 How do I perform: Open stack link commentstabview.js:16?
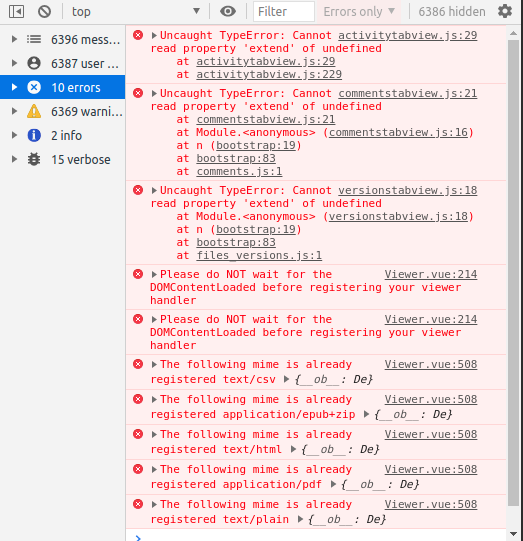398,132
